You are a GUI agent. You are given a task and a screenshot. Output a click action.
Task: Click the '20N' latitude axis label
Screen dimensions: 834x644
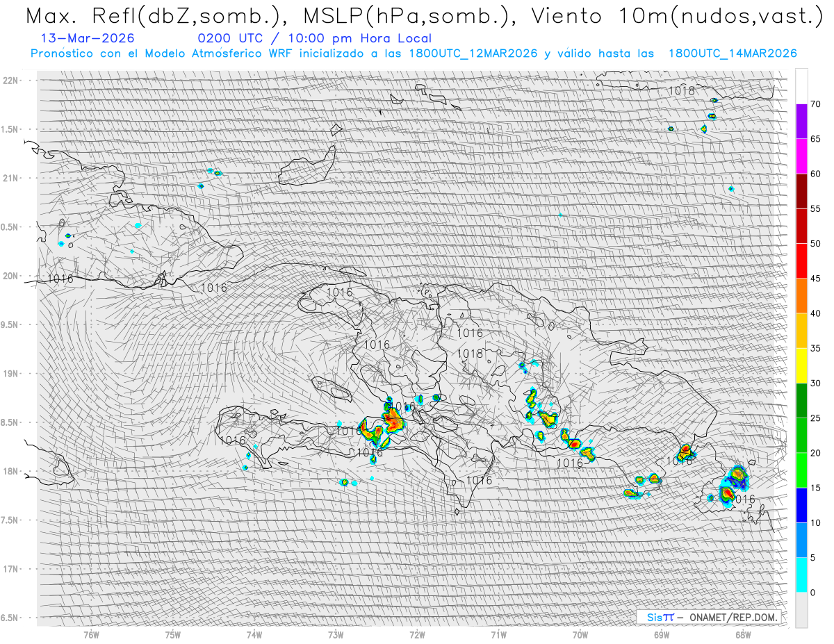[x=10, y=276]
